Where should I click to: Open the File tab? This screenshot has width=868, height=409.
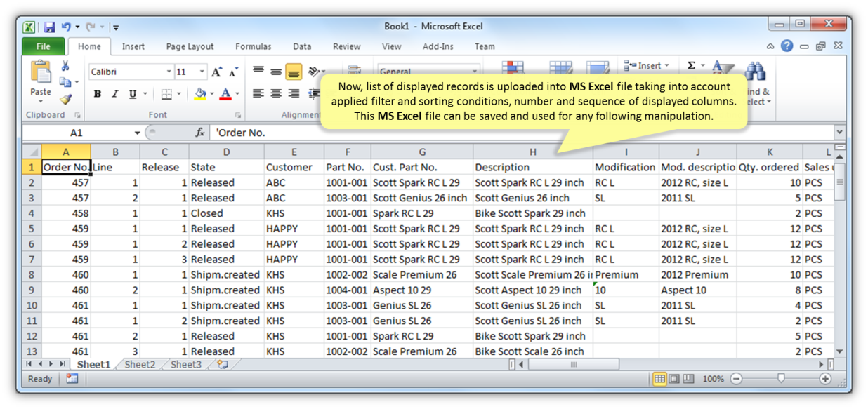(x=44, y=46)
